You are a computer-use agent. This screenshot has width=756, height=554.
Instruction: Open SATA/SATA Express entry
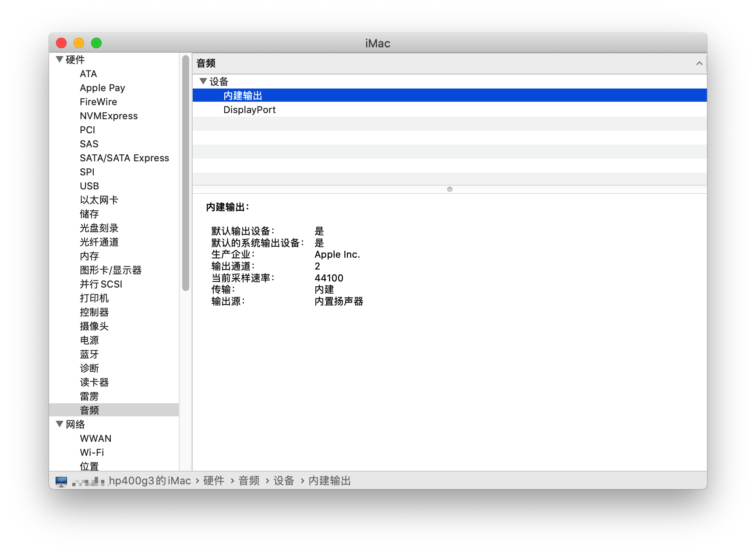click(x=124, y=158)
